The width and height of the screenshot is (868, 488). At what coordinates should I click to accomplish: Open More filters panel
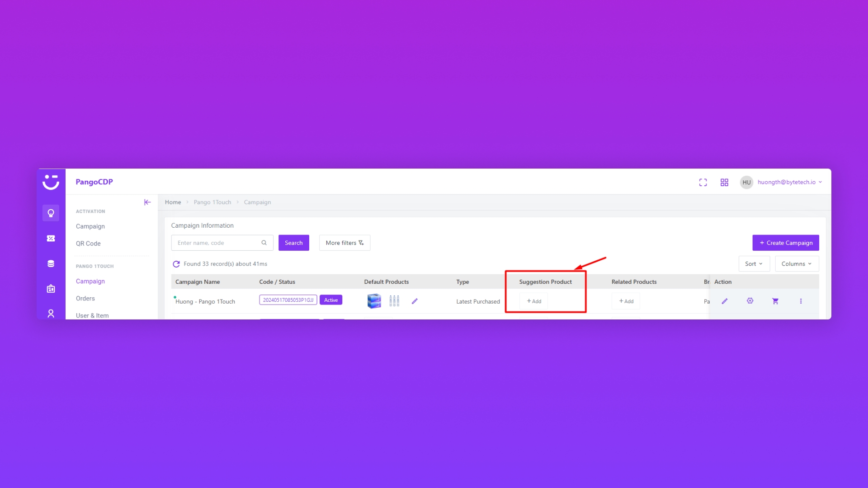[344, 243]
